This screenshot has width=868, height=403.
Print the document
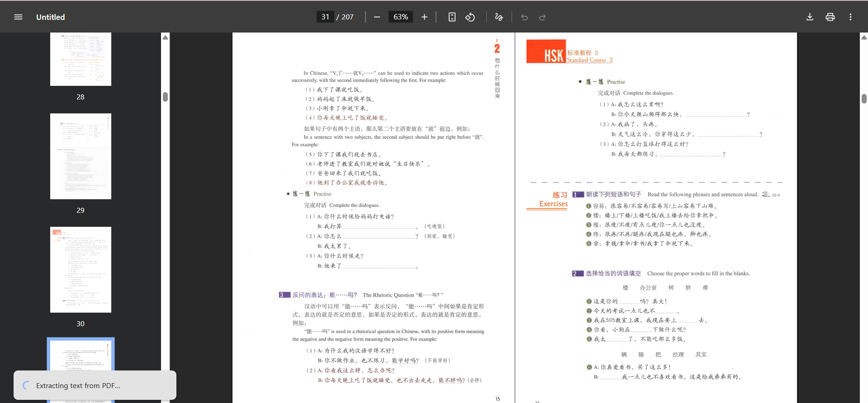click(830, 17)
